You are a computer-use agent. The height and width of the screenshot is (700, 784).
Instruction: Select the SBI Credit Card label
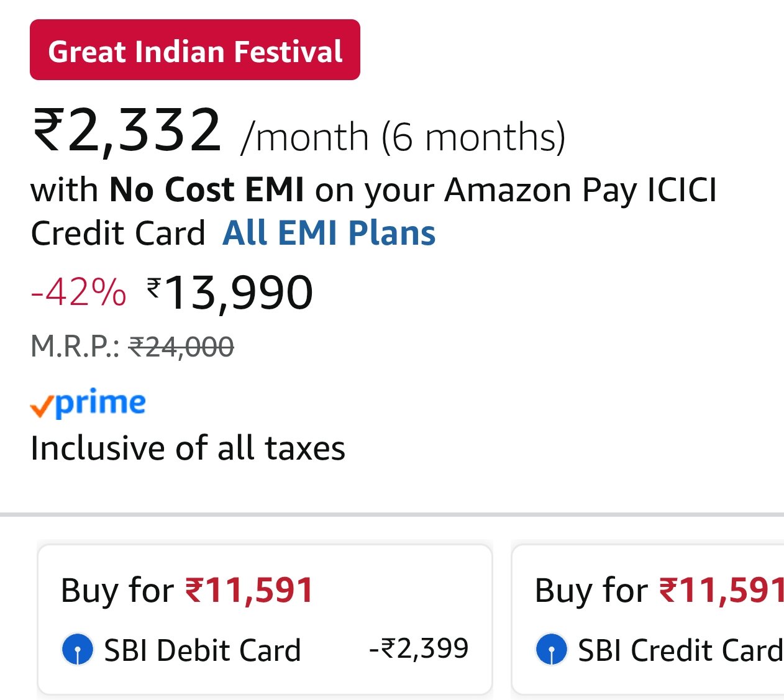point(680,650)
